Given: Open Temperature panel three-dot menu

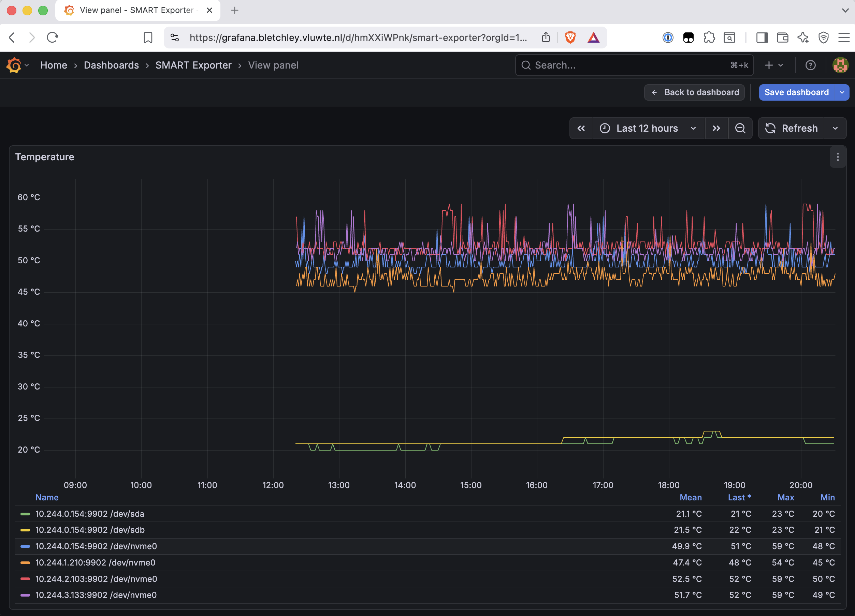Looking at the screenshot, I should [x=838, y=157].
